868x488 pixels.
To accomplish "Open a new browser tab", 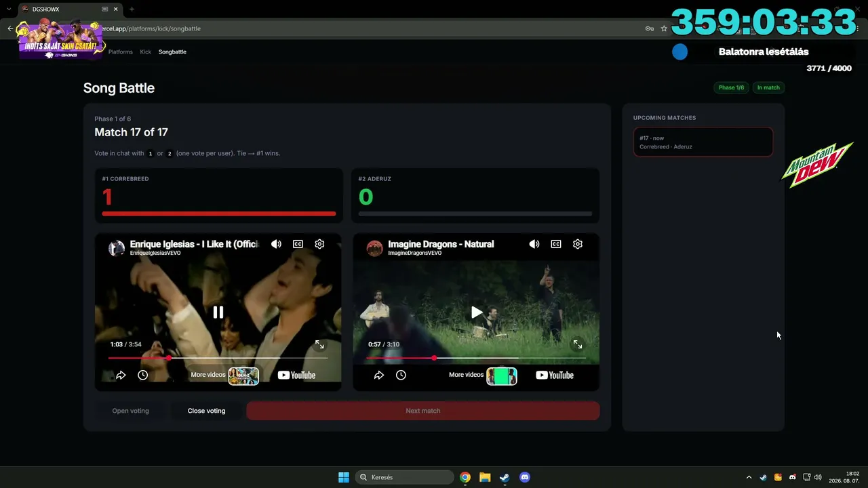I will [132, 9].
